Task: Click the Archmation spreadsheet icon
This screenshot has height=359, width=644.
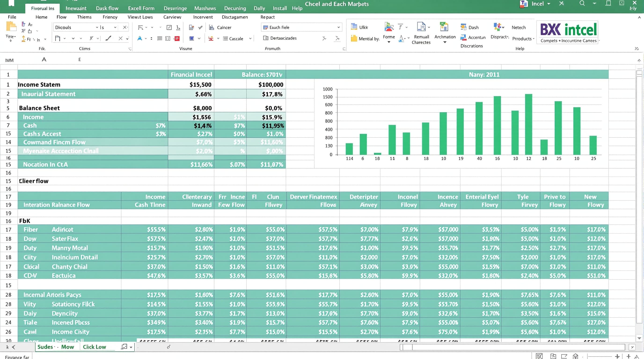Action: point(444,26)
